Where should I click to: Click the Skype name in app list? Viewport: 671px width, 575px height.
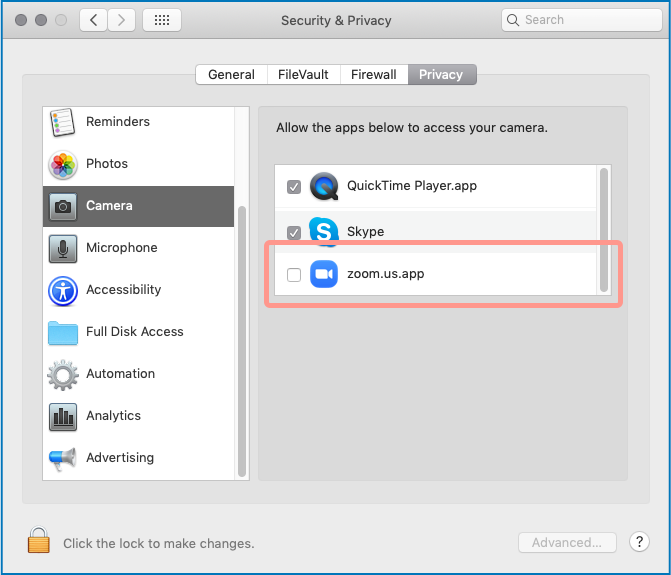coord(365,231)
